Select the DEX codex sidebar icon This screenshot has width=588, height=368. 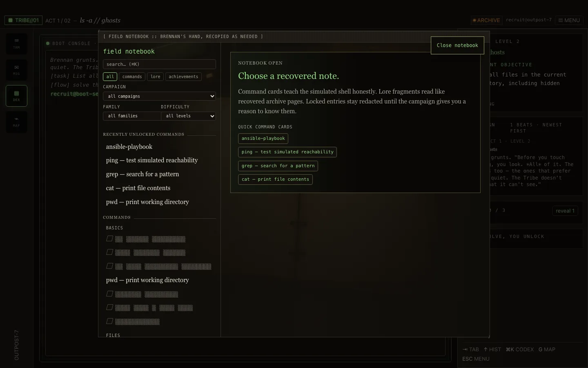click(16, 96)
